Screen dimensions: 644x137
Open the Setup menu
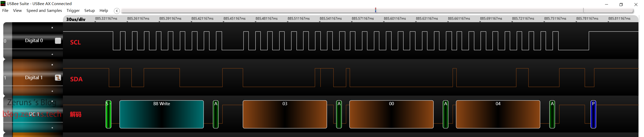[x=89, y=11]
